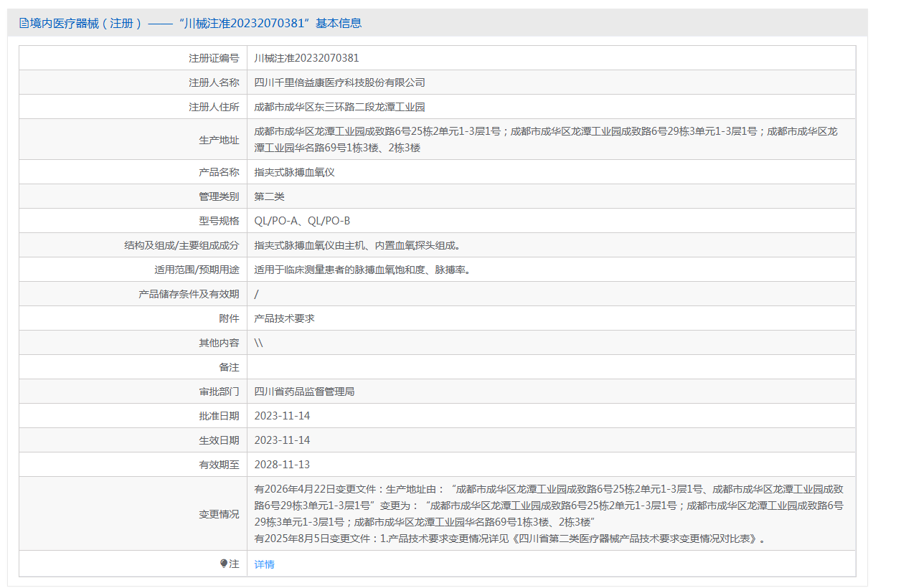
Task: Select product name 指夹式脉搏血氧仪
Action: 295,172
